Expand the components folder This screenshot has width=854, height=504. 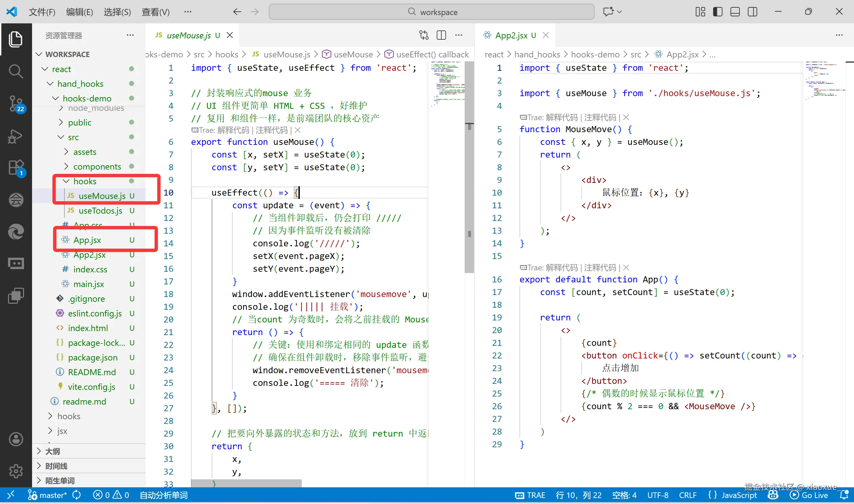click(x=97, y=167)
